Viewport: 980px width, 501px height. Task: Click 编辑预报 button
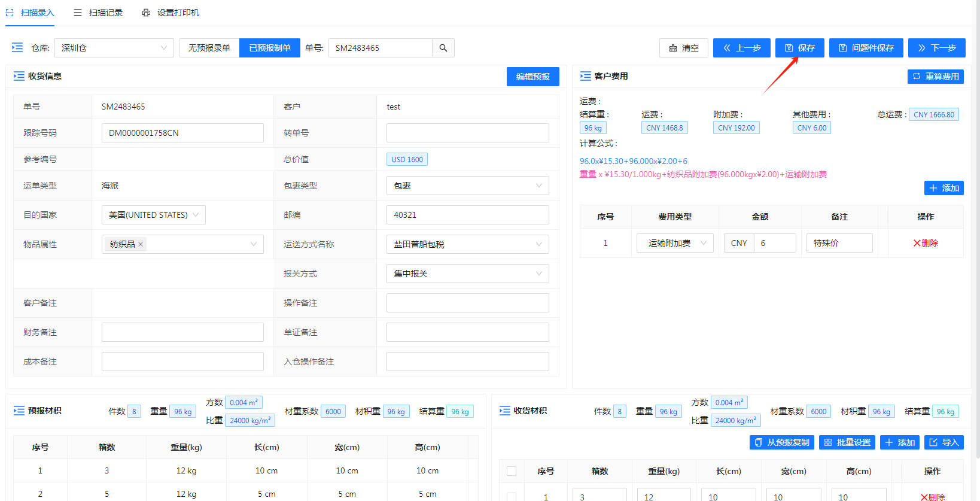coord(532,77)
